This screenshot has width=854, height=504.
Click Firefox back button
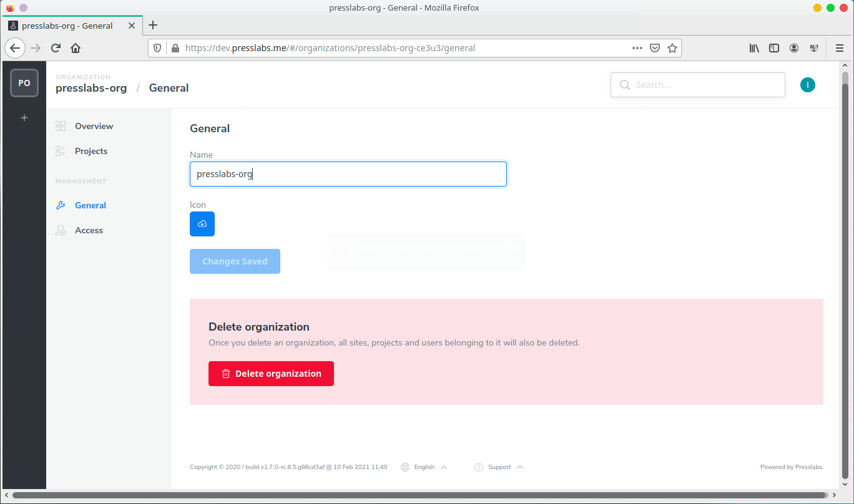15,48
